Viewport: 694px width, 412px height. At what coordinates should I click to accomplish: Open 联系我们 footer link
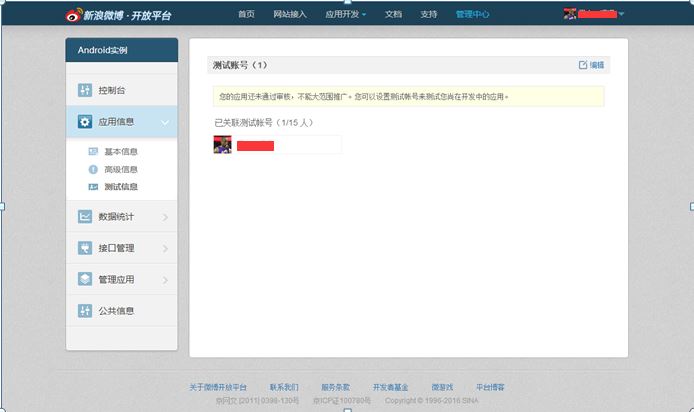(x=284, y=387)
